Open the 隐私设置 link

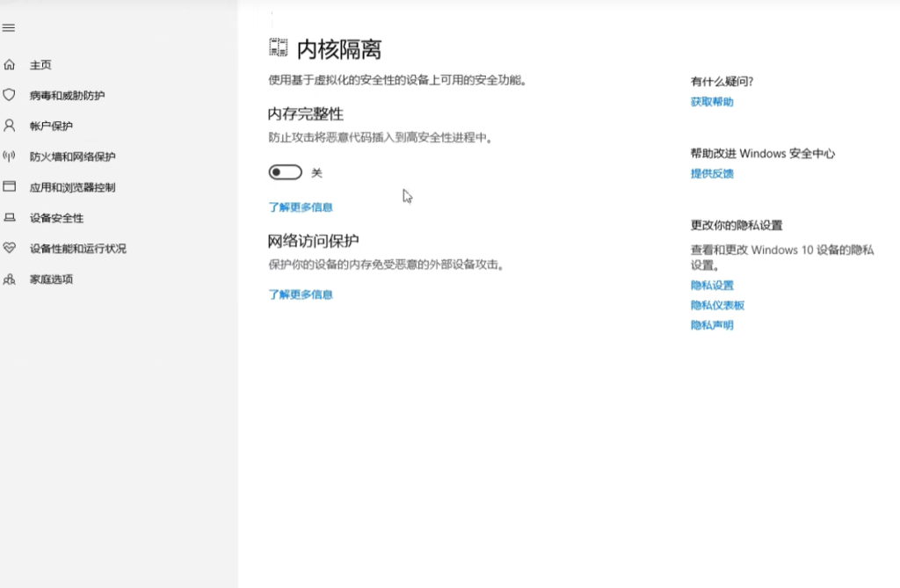click(x=712, y=285)
